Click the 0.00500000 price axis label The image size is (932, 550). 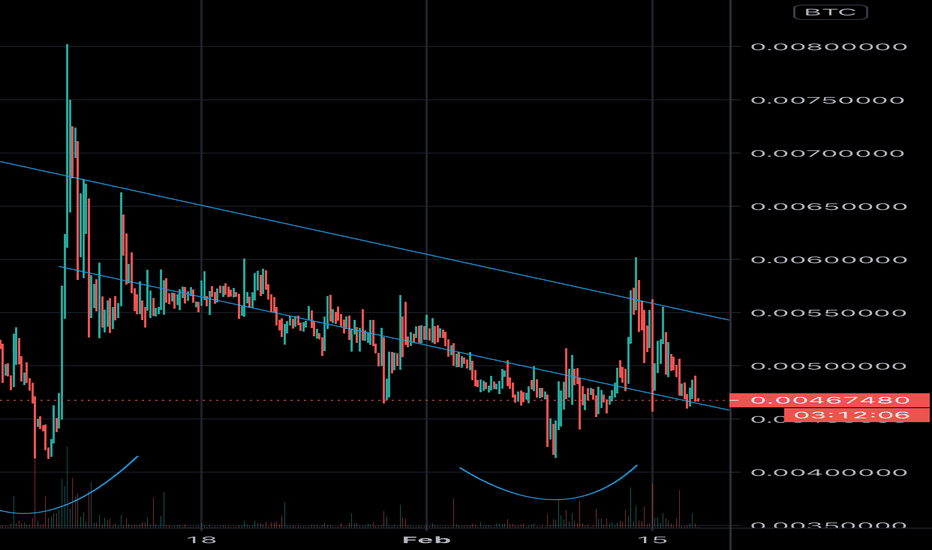point(829,366)
